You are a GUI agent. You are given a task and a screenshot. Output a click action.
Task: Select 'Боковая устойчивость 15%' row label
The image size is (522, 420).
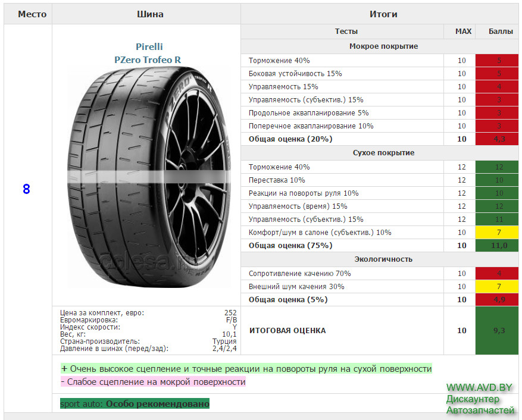click(x=295, y=74)
